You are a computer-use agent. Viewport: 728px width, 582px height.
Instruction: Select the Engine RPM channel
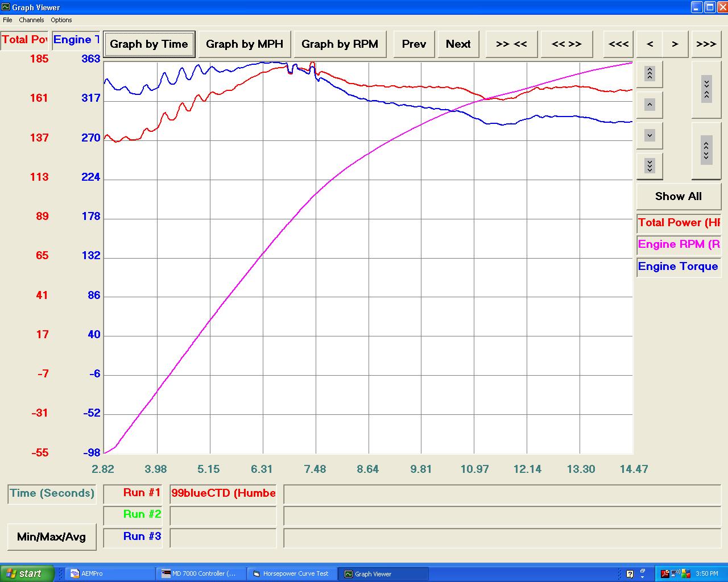pyautogui.click(x=679, y=244)
